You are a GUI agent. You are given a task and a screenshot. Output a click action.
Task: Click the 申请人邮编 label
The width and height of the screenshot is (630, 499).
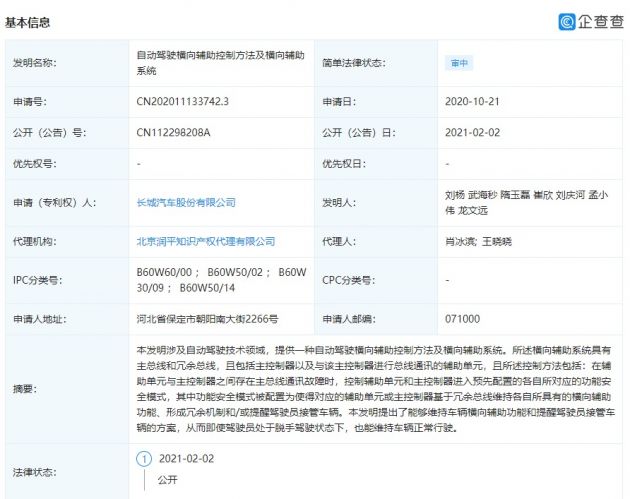coord(349,319)
